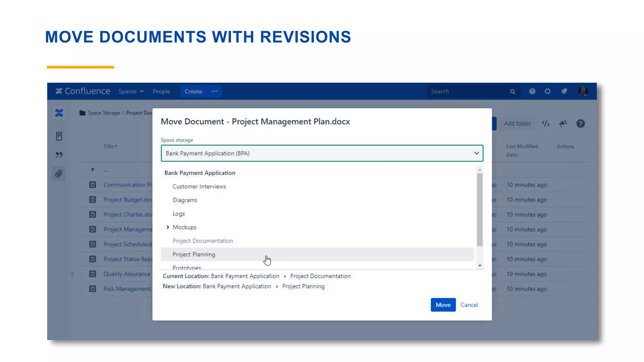Open the Create more options ellipsis
The width and height of the screenshot is (644, 362).
click(214, 91)
